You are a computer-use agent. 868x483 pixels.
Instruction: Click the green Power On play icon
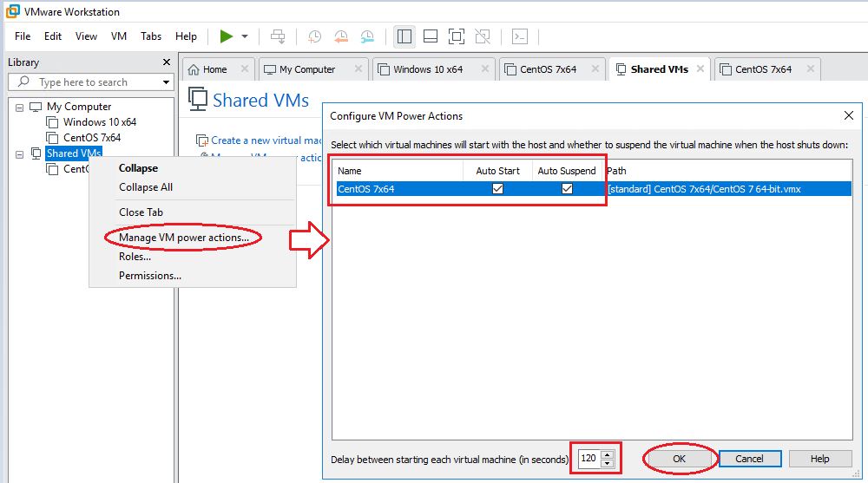click(x=226, y=36)
